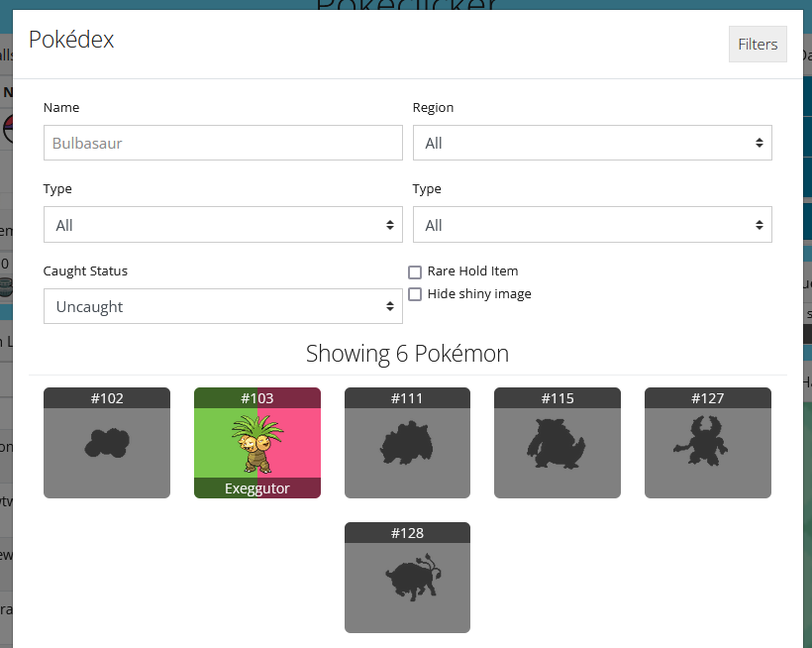Click the Region label
The width and height of the screenshot is (812, 648).
click(x=433, y=108)
